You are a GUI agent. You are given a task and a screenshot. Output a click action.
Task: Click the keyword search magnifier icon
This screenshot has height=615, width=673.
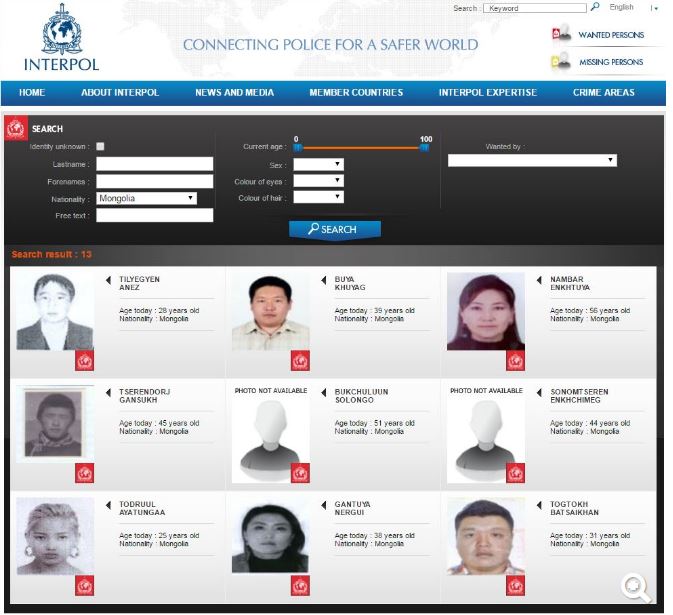coord(595,7)
